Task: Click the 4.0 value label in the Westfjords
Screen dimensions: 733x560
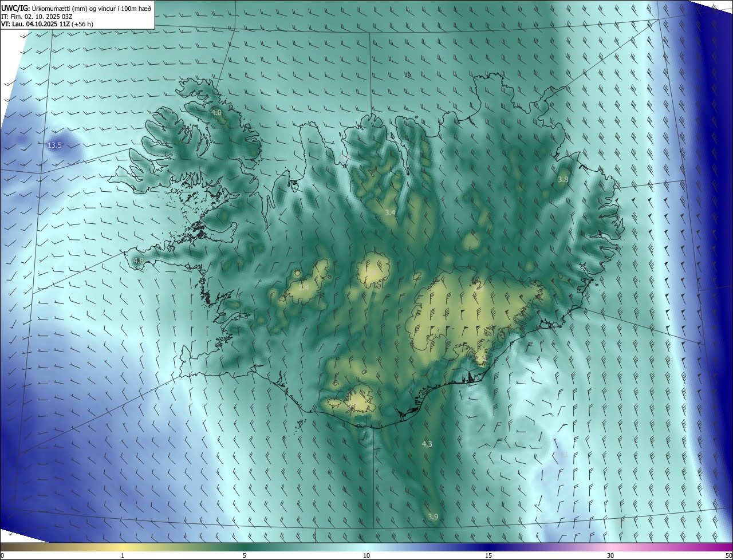Action: coord(216,113)
